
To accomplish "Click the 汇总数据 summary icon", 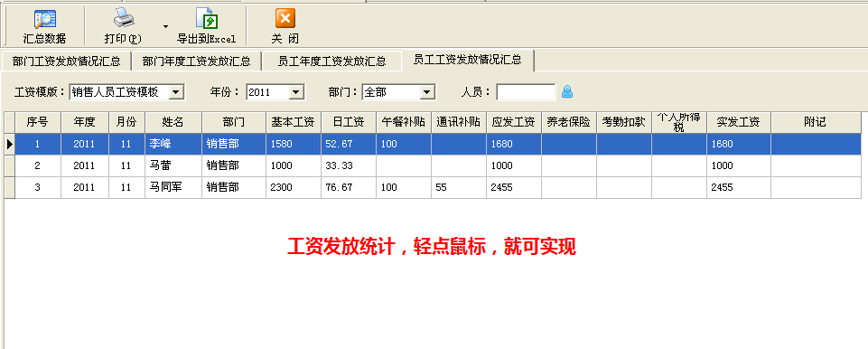I will point(45,19).
